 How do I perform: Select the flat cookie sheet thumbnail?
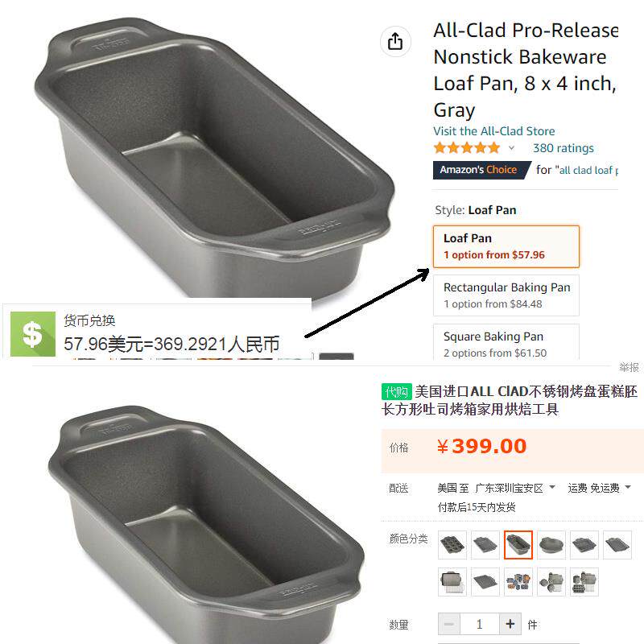point(485,581)
